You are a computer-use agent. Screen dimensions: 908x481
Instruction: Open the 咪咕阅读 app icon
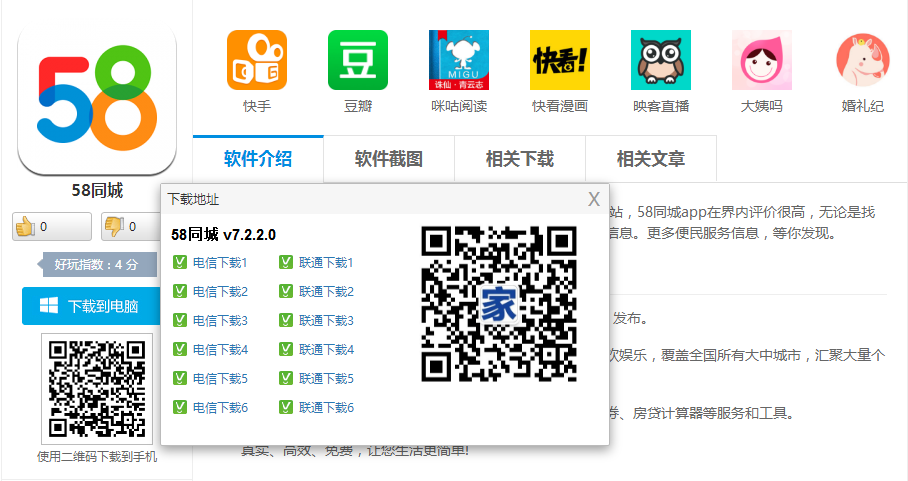(x=459, y=60)
